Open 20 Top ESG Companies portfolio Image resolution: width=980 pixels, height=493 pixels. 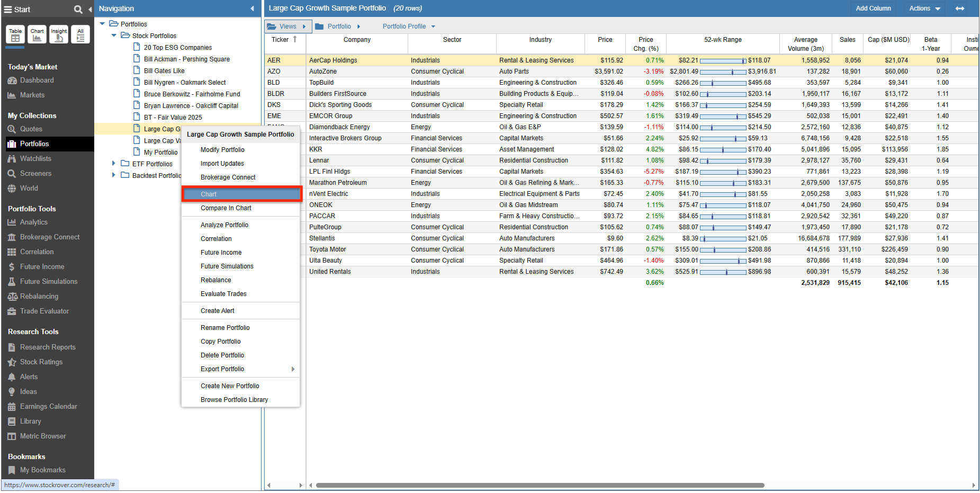(178, 48)
